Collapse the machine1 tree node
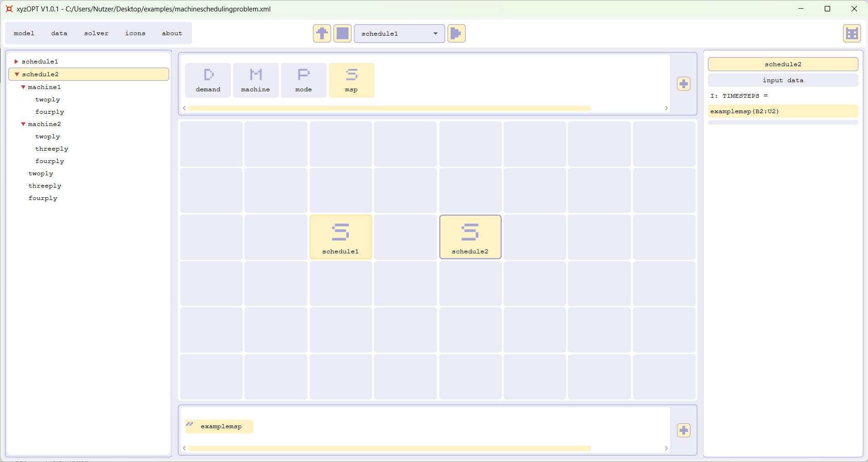Viewport: 868px width, 462px height. [x=23, y=87]
